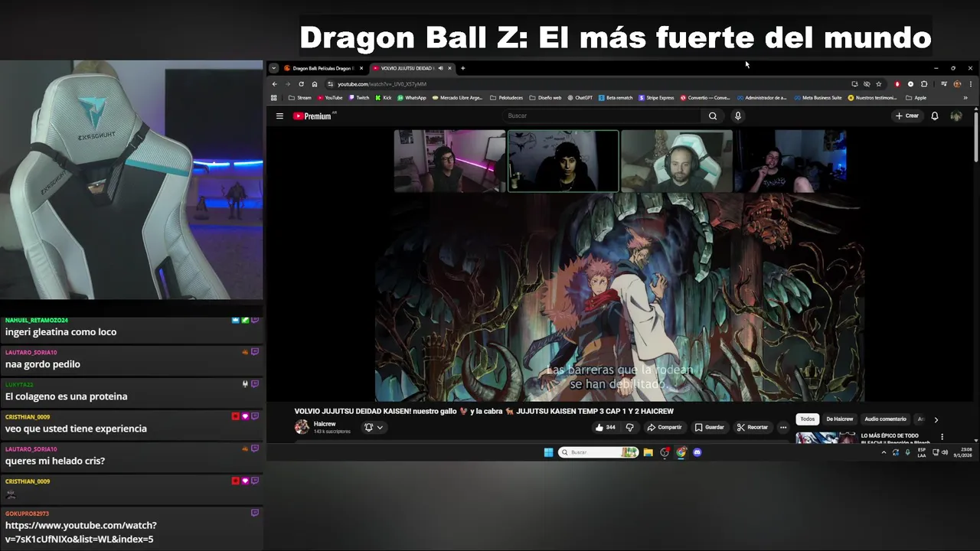Open the WhatsApp bookmark
980x551 pixels.
point(412,98)
